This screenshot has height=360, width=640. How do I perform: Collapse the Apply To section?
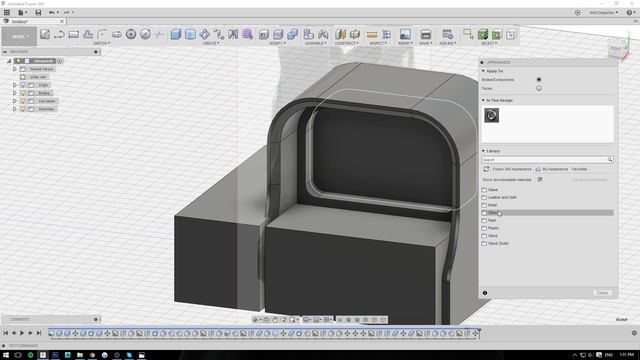pyautogui.click(x=483, y=71)
